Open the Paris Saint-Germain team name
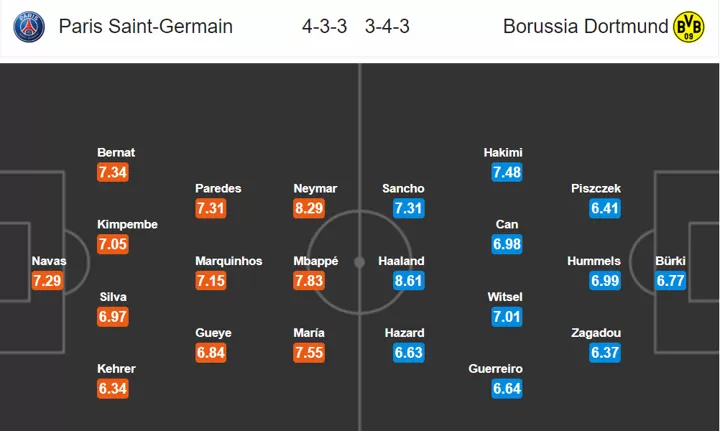Viewport: 720px width, 431px height. pyautogui.click(x=146, y=27)
